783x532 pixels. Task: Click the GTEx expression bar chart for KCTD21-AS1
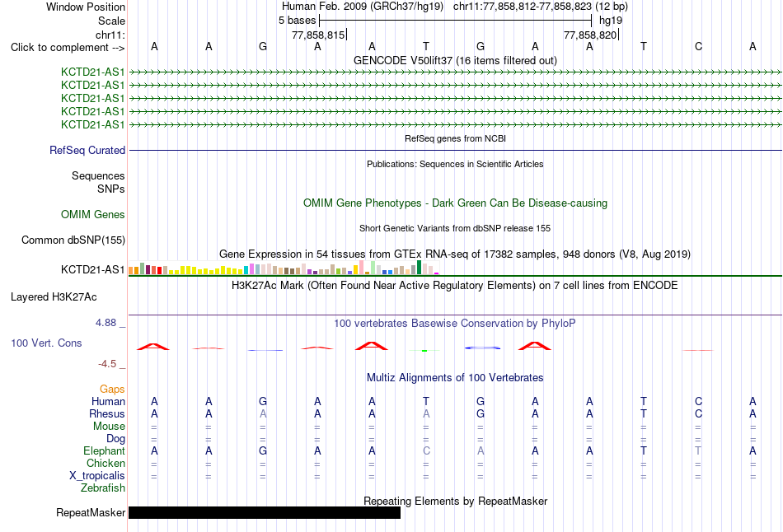click(284, 268)
